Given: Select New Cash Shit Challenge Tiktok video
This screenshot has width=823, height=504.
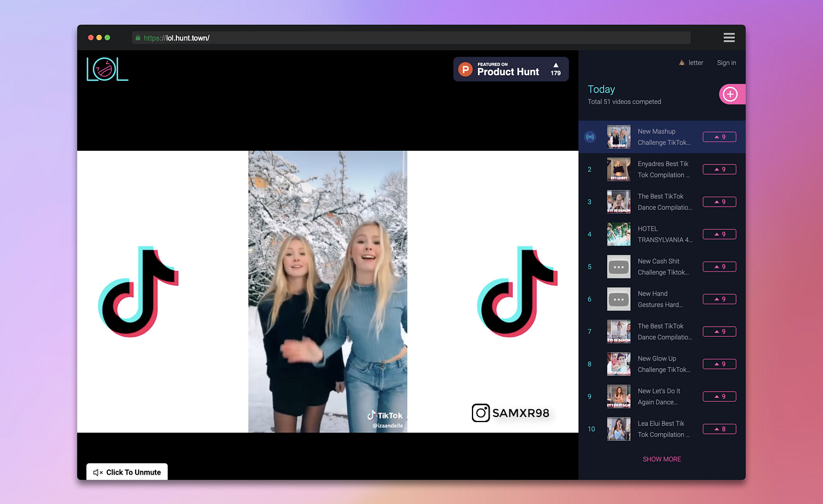Looking at the screenshot, I should (x=663, y=267).
